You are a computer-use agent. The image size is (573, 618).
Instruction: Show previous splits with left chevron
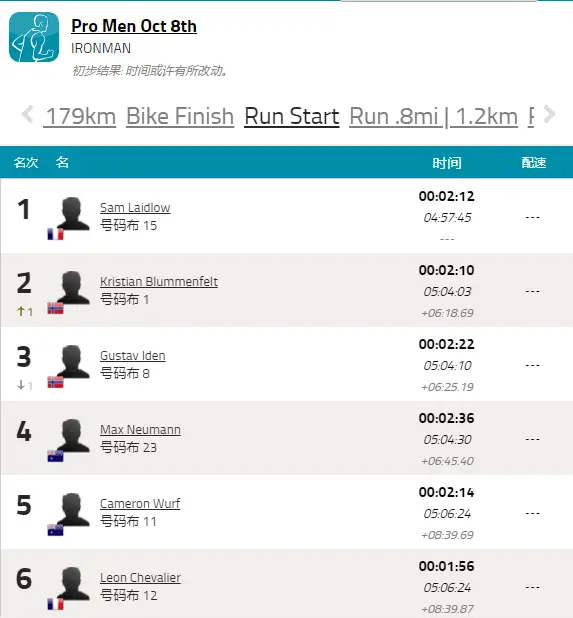(28, 115)
